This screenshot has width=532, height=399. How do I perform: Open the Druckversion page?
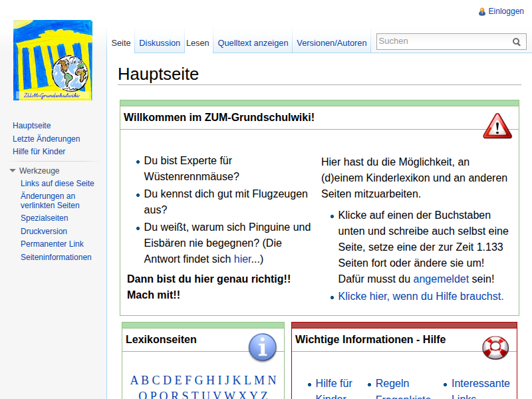(43, 231)
